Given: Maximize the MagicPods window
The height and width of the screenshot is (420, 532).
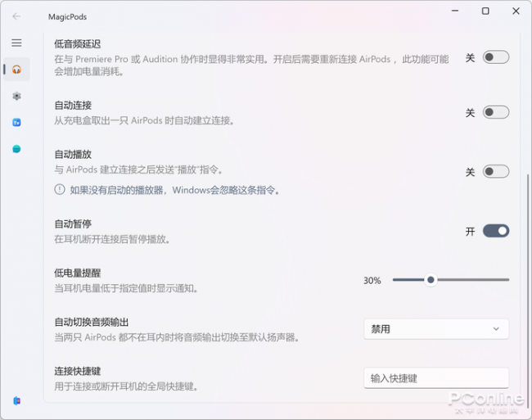Looking at the screenshot, I should pos(485,11).
